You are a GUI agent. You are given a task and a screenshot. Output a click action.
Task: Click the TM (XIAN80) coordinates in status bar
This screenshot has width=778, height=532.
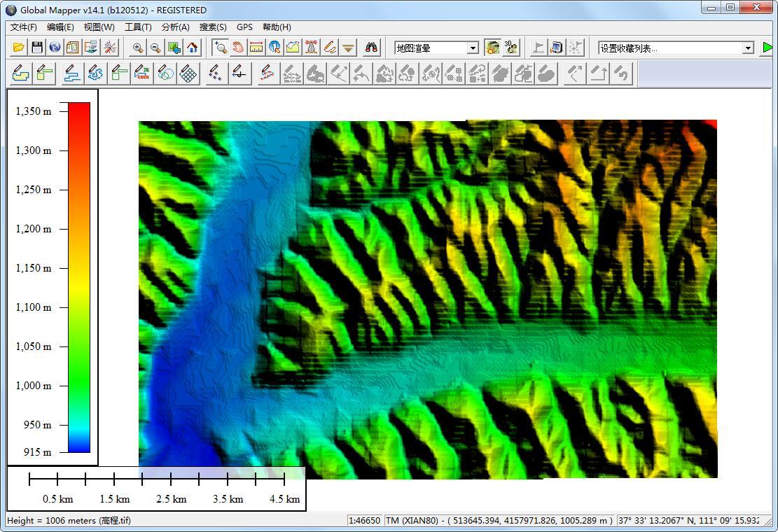pos(499,521)
